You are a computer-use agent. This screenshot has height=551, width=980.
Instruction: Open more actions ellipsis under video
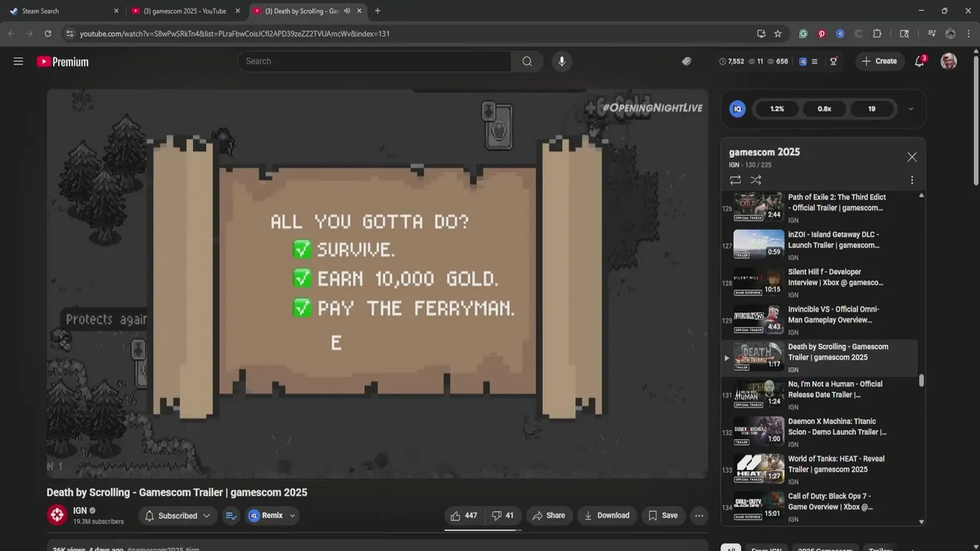[x=699, y=516]
